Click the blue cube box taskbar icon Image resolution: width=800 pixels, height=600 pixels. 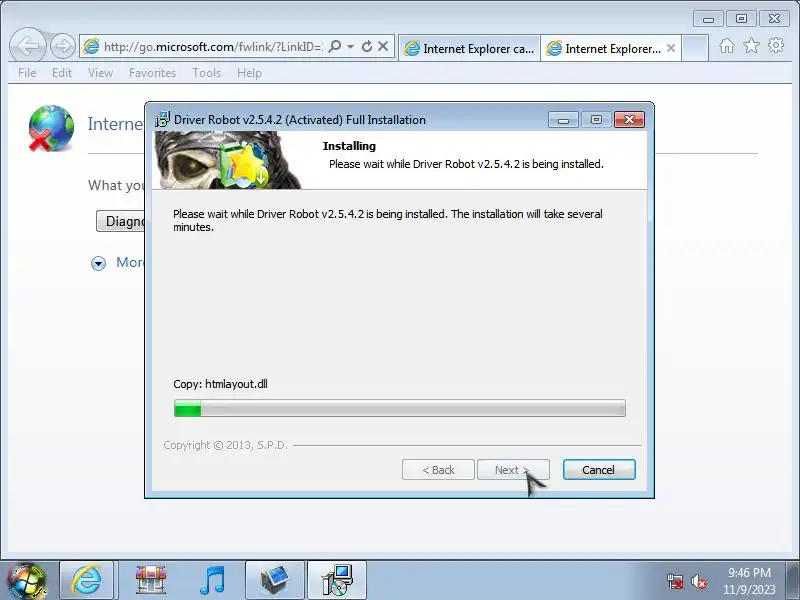coord(274,580)
